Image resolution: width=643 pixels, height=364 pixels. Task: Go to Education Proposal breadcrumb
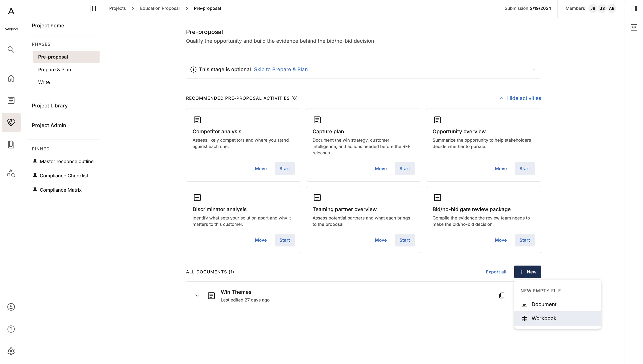point(159,8)
